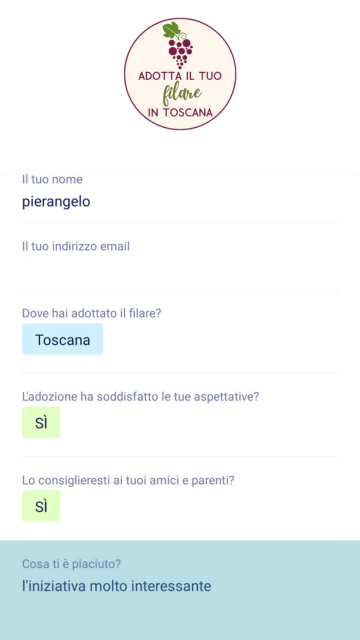Image resolution: width=360 pixels, height=640 pixels.
Task: Toggle the Sì chip under amici e parenti question
Action: (x=41, y=506)
